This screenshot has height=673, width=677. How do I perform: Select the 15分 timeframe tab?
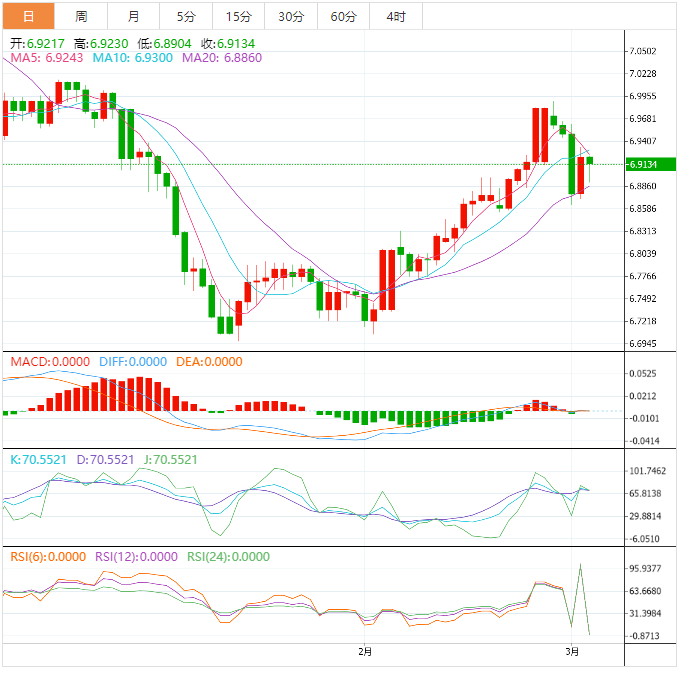tap(238, 16)
